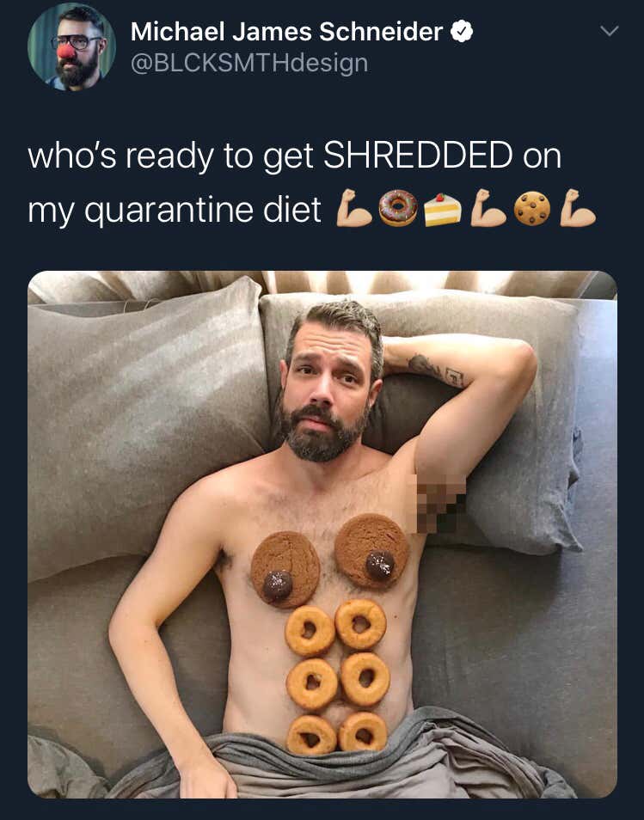Open the attached tweet photo
This screenshot has height=820, width=644.
(322, 534)
